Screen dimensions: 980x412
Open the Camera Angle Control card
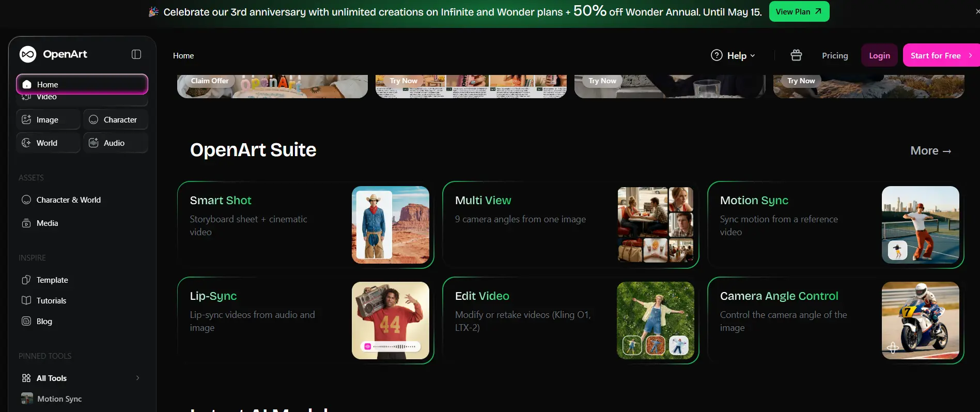click(x=835, y=320)
